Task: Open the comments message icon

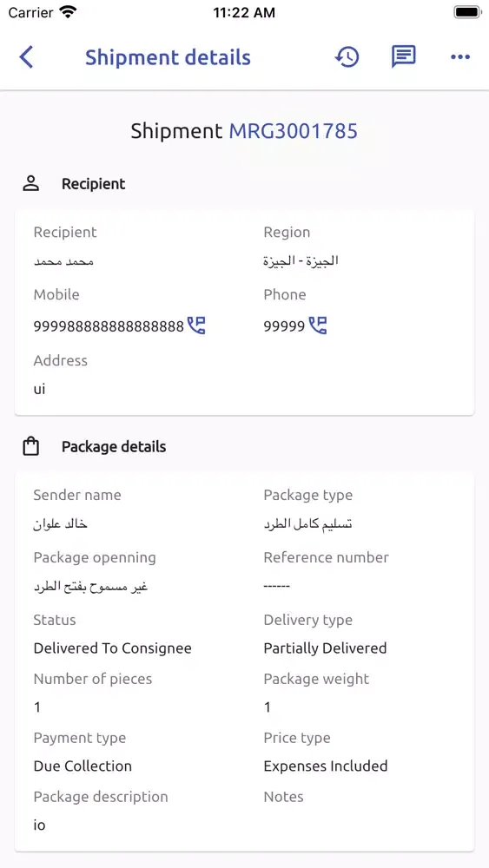Action: (x=404, y=56)
